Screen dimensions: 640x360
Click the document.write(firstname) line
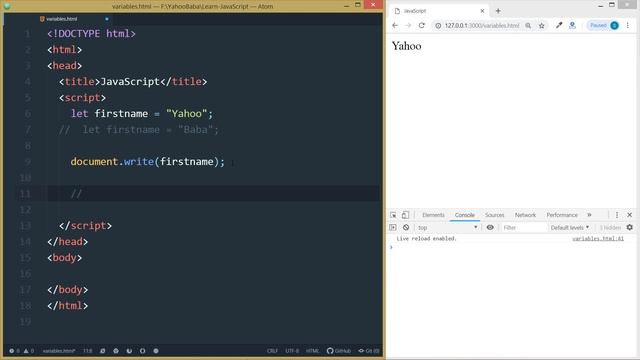pos(147,162)
